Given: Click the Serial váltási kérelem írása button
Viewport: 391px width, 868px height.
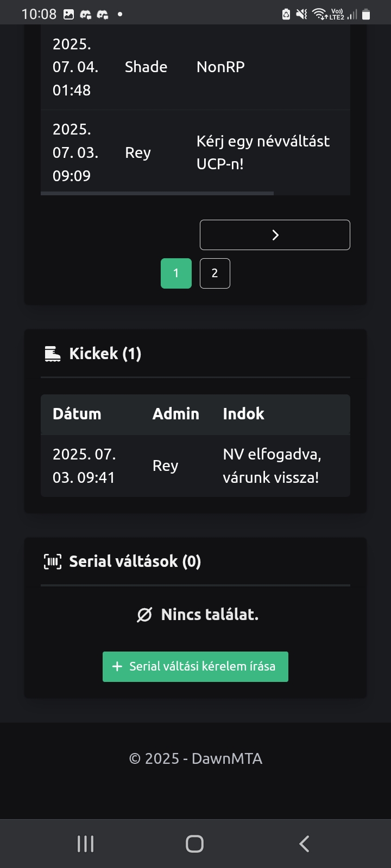Looking at the screenshot, I should [195, 666].
